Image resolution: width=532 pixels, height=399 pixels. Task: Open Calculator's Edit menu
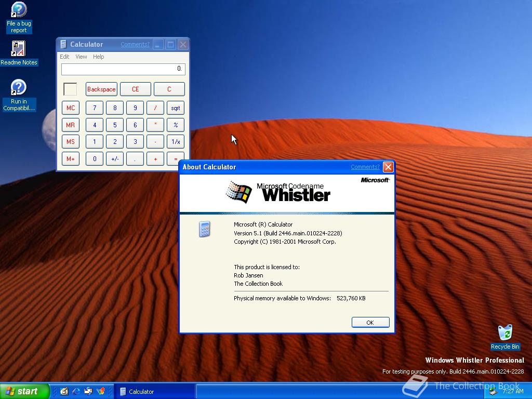pyautogui.click(x=64, y=57)
